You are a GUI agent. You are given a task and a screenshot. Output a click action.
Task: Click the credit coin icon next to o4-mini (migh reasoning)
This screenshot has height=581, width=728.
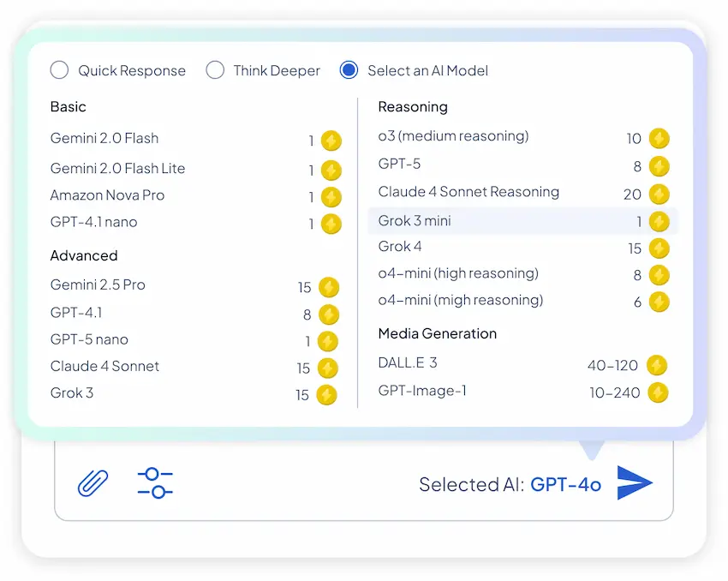tap(659, 302)
